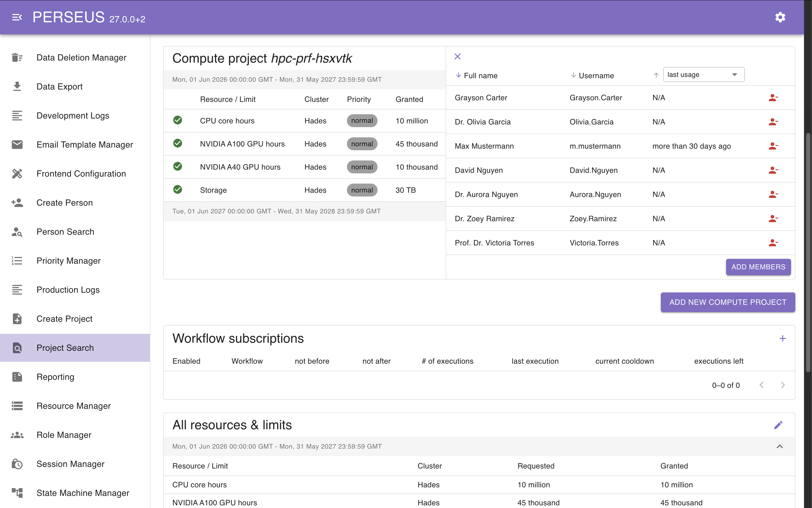The width and height of the screenshot is (812, 508).
Task: Navigate to Person Search
Action: click(x=75, y=232)
